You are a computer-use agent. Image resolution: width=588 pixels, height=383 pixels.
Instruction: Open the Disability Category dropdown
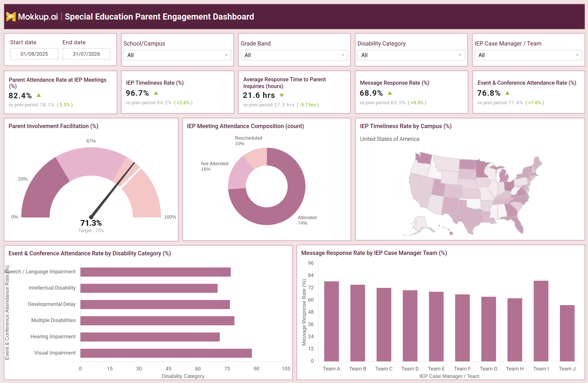411,55
